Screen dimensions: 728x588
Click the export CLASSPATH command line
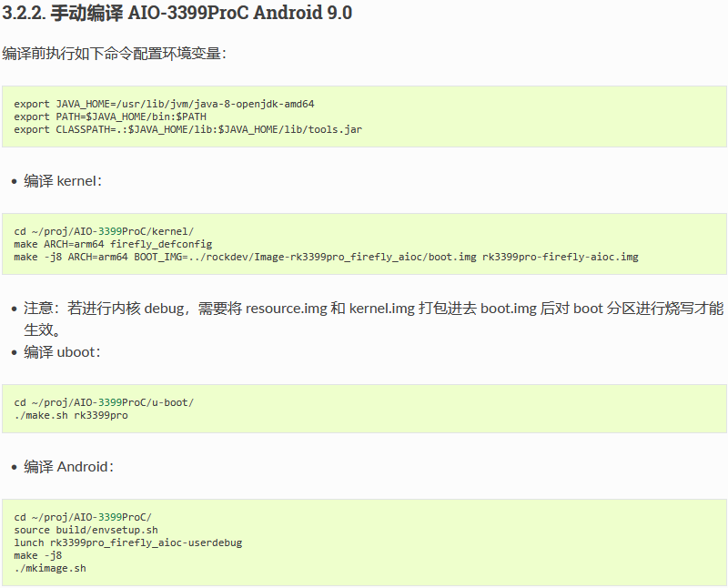point(188,129)
